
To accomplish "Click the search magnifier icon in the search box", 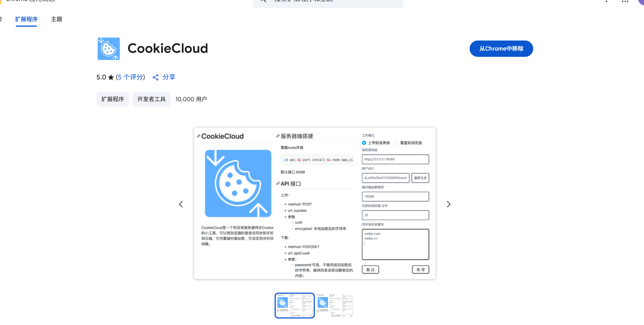I will tap(263, 1).
